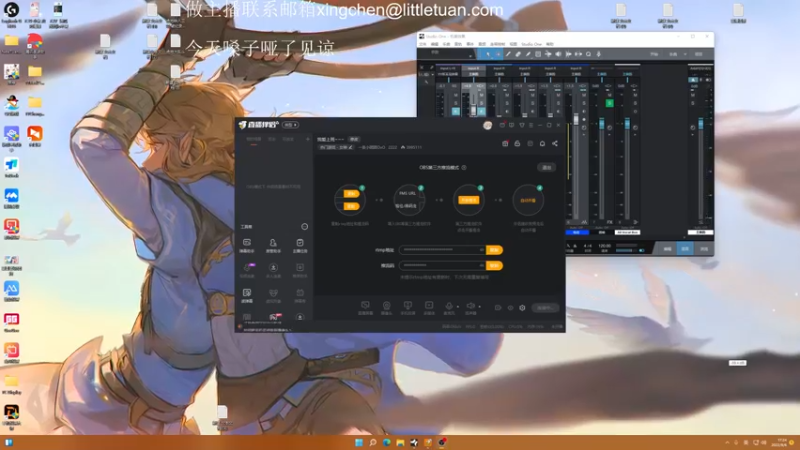800x450 pixels.
Task: Click the lock-shaped icon in live companion header
Action: tap(517, 143)
